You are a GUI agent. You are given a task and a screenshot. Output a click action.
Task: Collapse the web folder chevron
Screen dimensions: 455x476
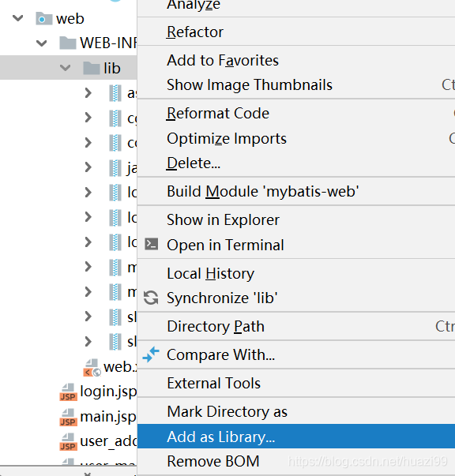tap(18, 18)
